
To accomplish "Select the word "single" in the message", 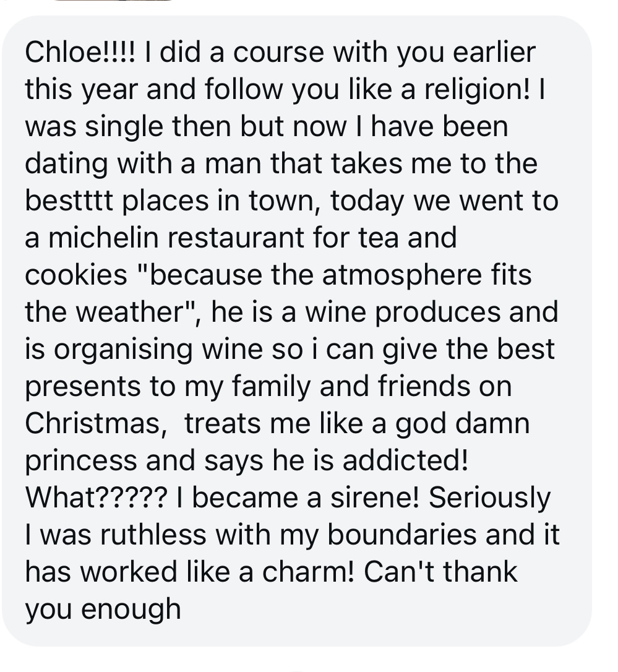I will tap(124, 126).
